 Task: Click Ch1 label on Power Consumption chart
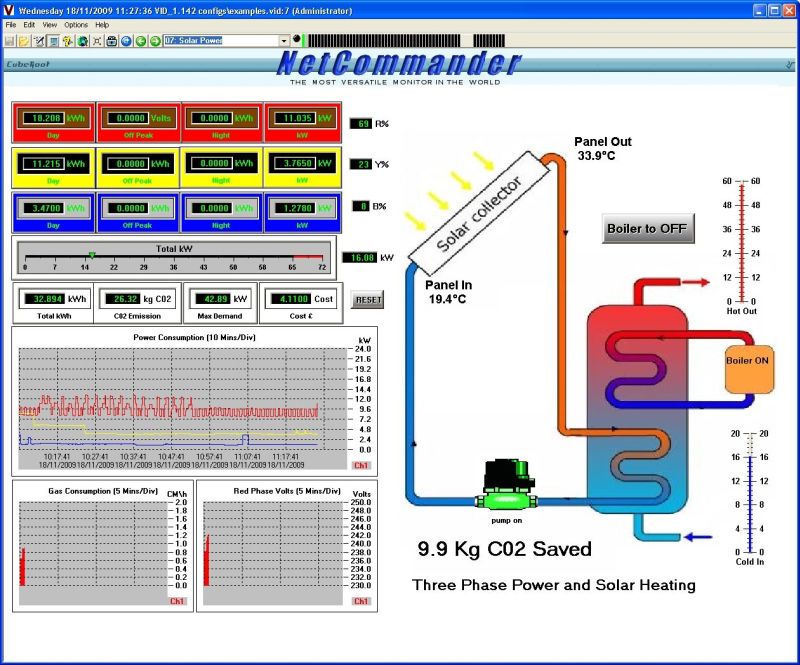[361, 466]
